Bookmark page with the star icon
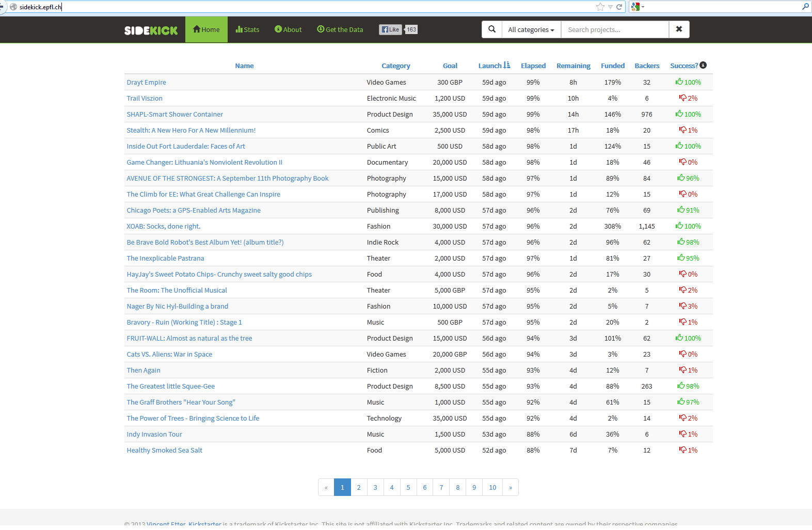Screen dimensions: 812x530 click(x=600, y=7)
